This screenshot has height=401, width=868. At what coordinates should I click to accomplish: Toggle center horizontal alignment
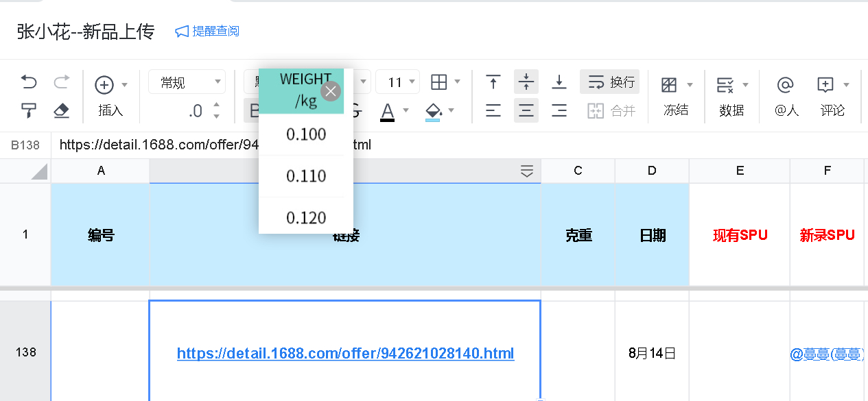pos(526,110)
